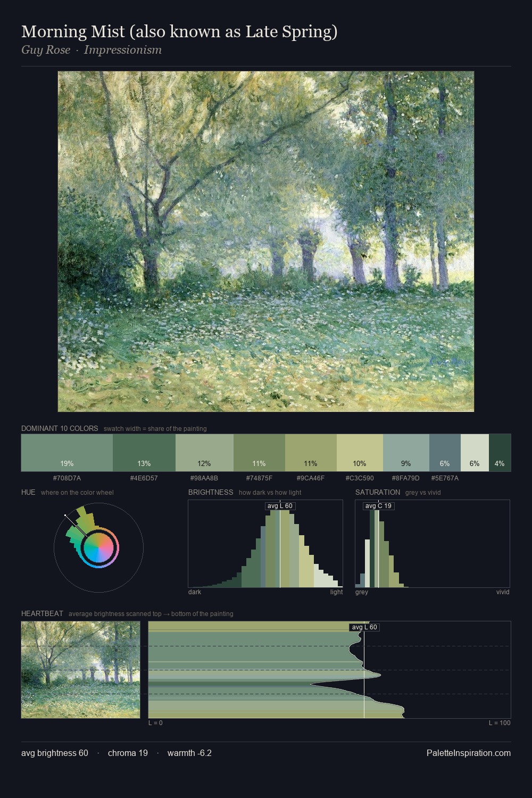Click 'swatch width = share of the painting' caption
This screenshot has height=798, width=532.
click(155, 429)
